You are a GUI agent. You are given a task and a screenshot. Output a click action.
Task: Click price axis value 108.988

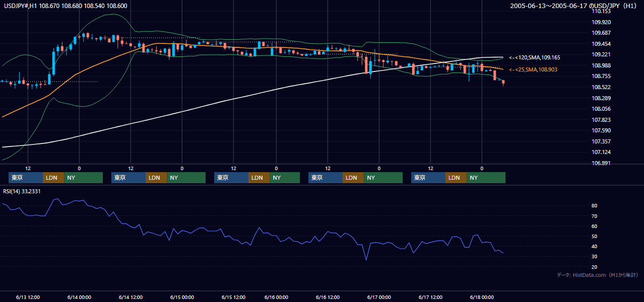click(x=601, y=65)
